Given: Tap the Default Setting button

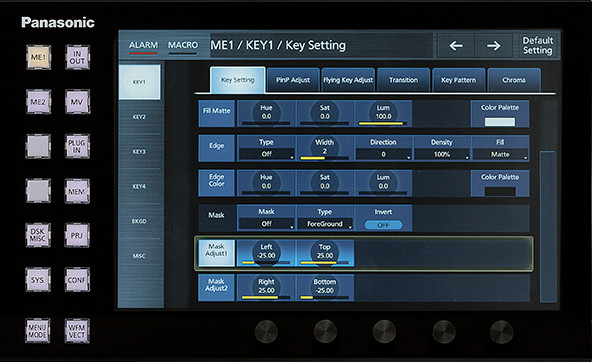Looking at the screenshot, I should pos(537,46).
